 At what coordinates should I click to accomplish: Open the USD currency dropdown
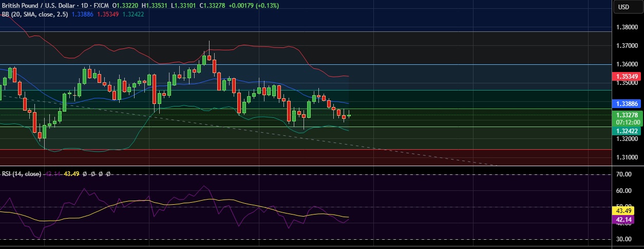pos(623,7)
